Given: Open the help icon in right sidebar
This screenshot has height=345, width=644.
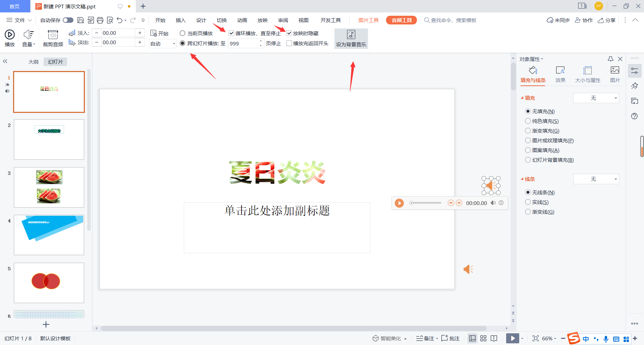Looking at the screenshot, I should click(635, 116).
